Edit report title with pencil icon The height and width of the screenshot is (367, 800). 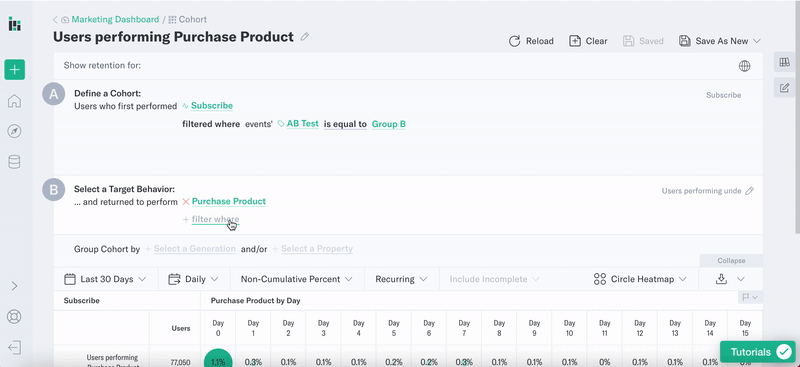305,37
